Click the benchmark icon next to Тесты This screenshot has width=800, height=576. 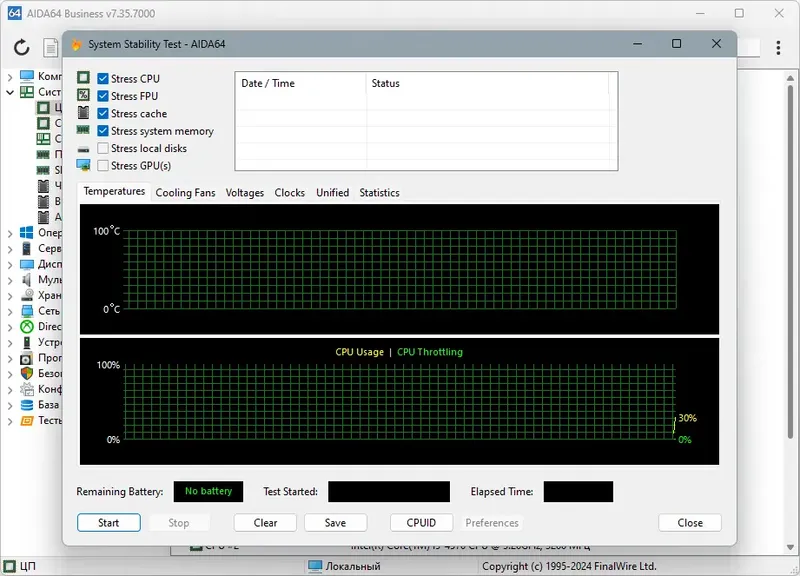point(27,421)
